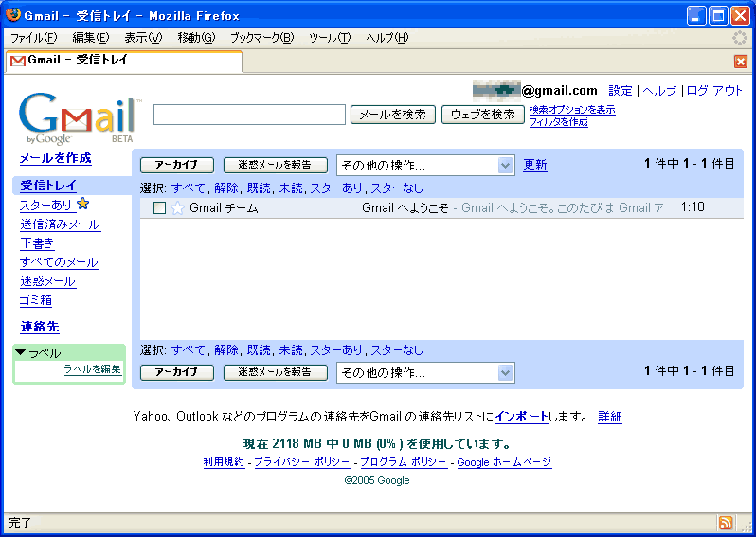Click the 更新 refresh link
The width and height of the screenshot is (756, 537).
point(535,165)
